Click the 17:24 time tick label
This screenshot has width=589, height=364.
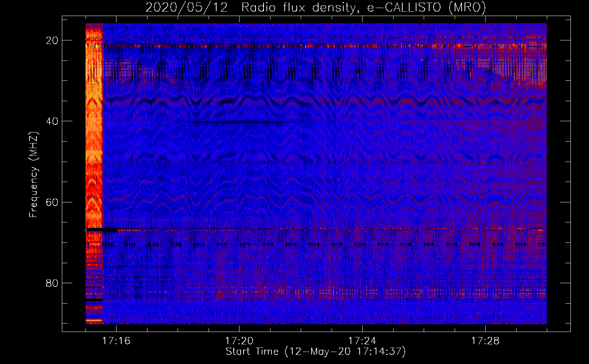point(362,341)
